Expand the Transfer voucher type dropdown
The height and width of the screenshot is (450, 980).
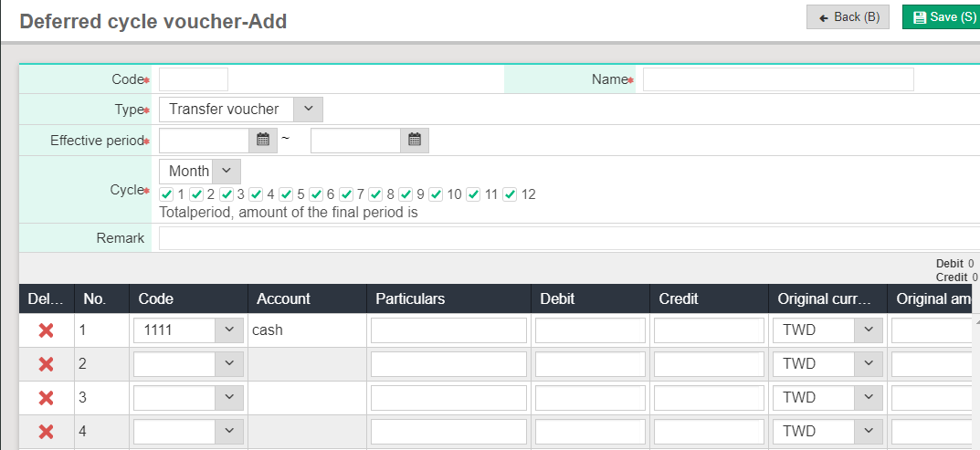click(x=308, y=110)
